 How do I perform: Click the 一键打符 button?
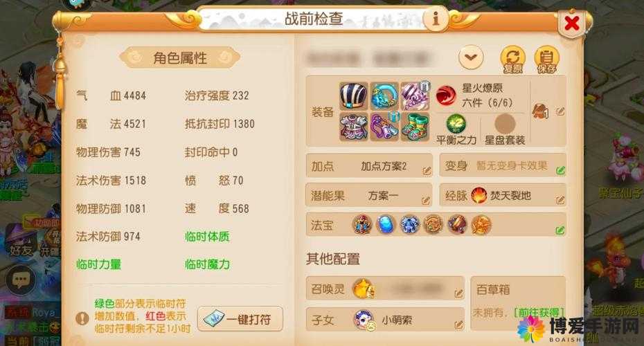[x=240, y=318]
